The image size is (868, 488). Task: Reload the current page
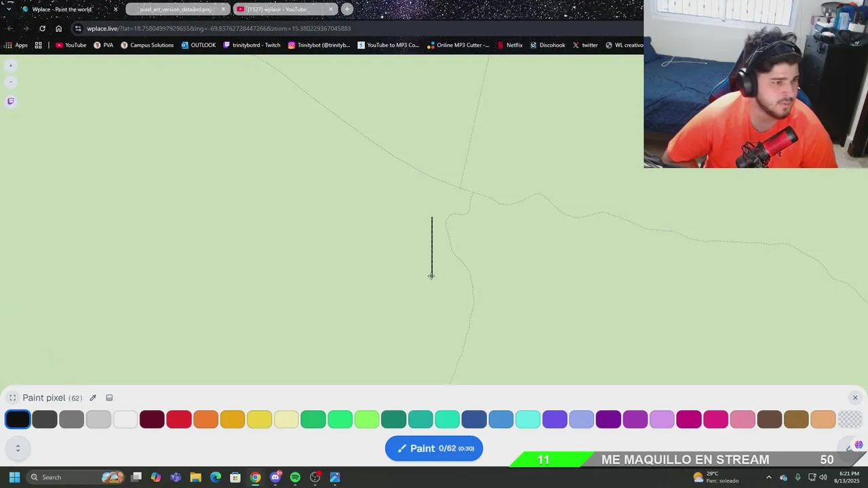42,28
